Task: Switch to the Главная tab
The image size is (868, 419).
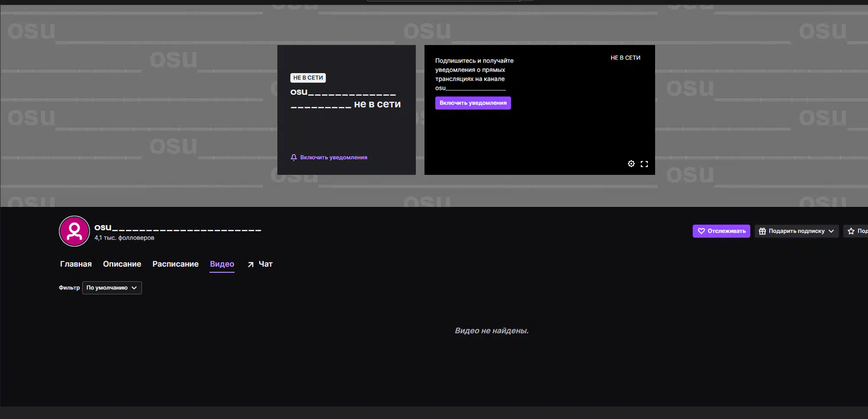Action: pyautogui.click(x=76, y=264)
